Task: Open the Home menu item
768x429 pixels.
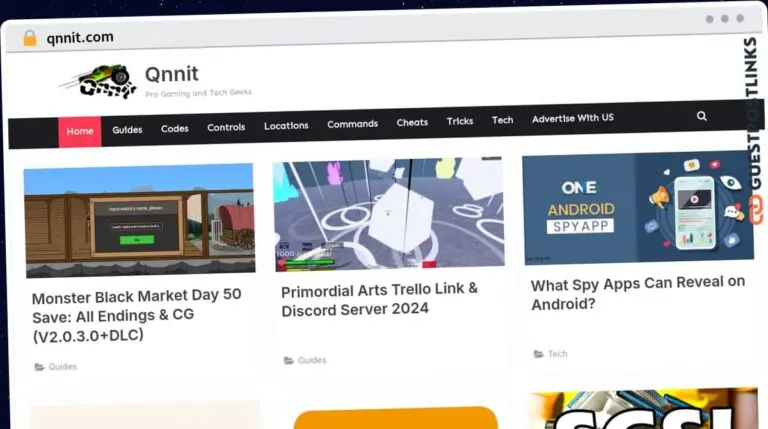Action: pos(80,131)
